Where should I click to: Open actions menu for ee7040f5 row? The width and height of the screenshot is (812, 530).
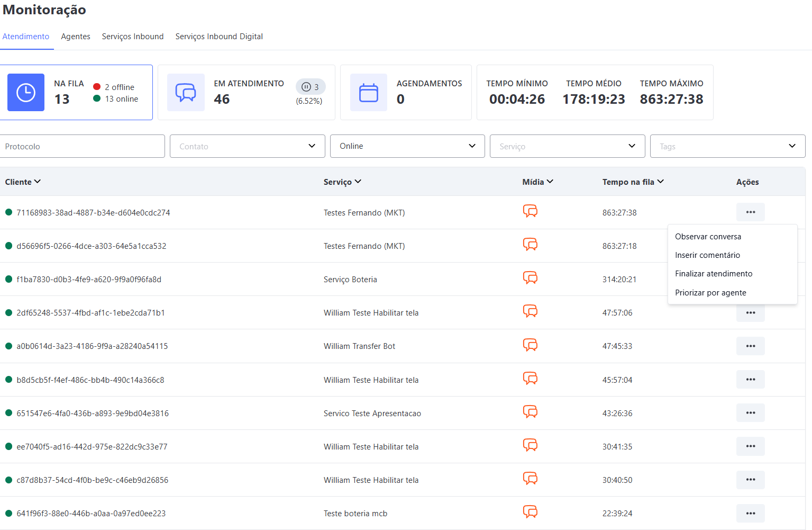[x=751, y=446]
